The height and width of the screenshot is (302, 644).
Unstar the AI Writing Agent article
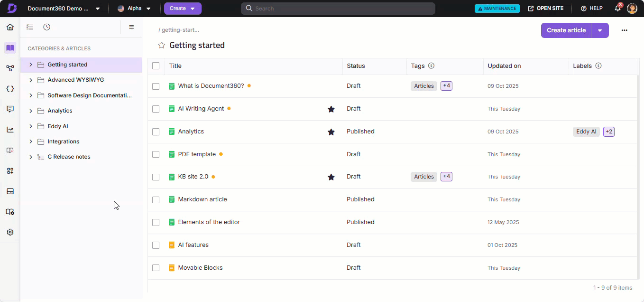[x=331, y=109]
